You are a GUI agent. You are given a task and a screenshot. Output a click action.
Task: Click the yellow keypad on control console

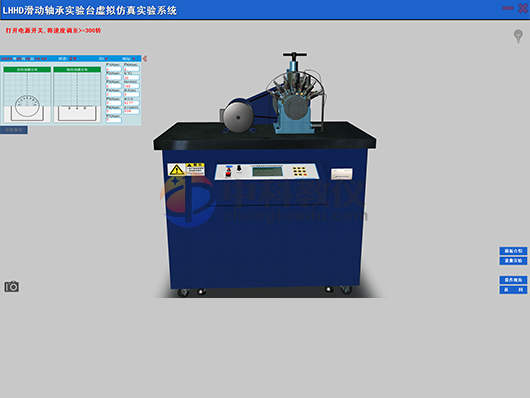(299, 171)
